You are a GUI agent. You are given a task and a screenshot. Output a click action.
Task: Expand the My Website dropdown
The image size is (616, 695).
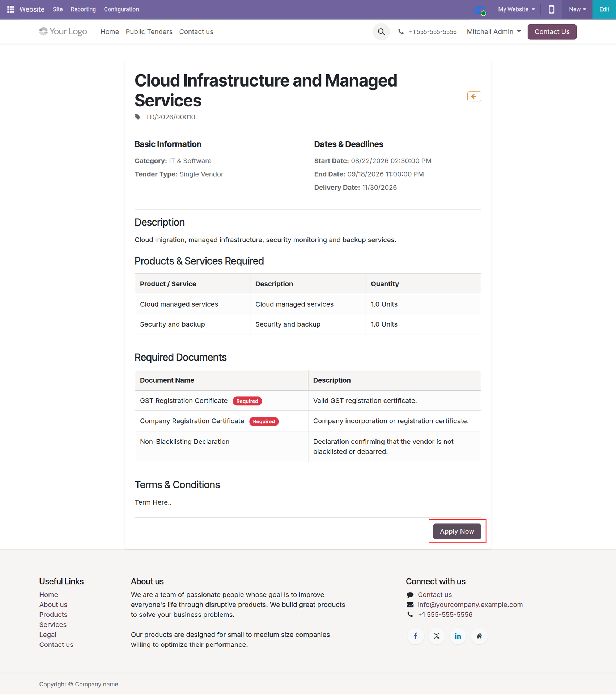pyautogui.click(x=516, y=9)
